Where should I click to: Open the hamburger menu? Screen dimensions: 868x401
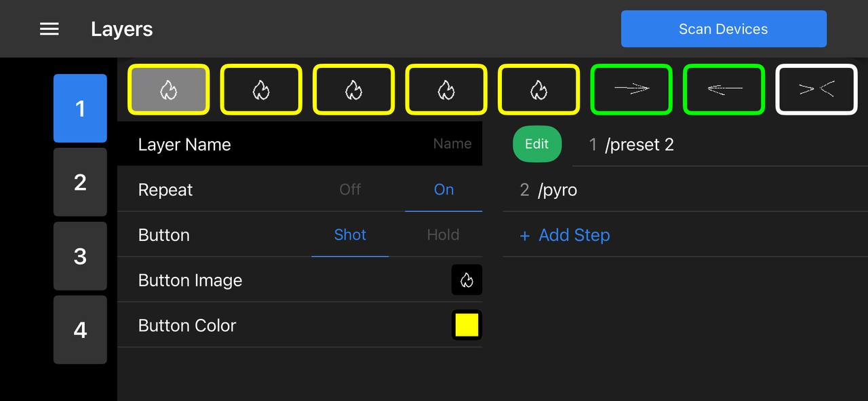(x=50, y=29)
